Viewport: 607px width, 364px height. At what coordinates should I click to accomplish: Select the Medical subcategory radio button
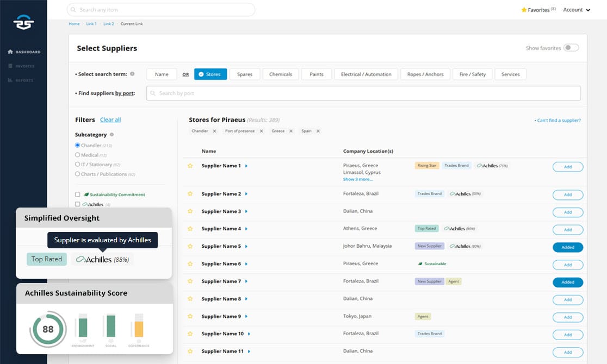77,155
